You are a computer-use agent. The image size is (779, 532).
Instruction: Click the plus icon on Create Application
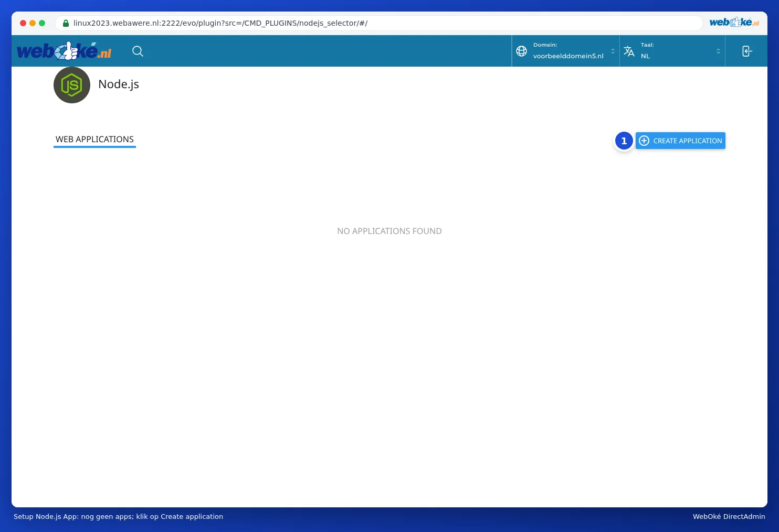coord(644,141)
